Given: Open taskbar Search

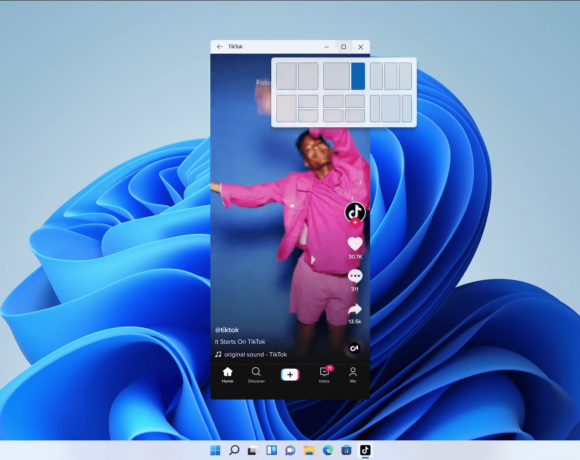Looking at the screenshot, I should pos(234,450).
